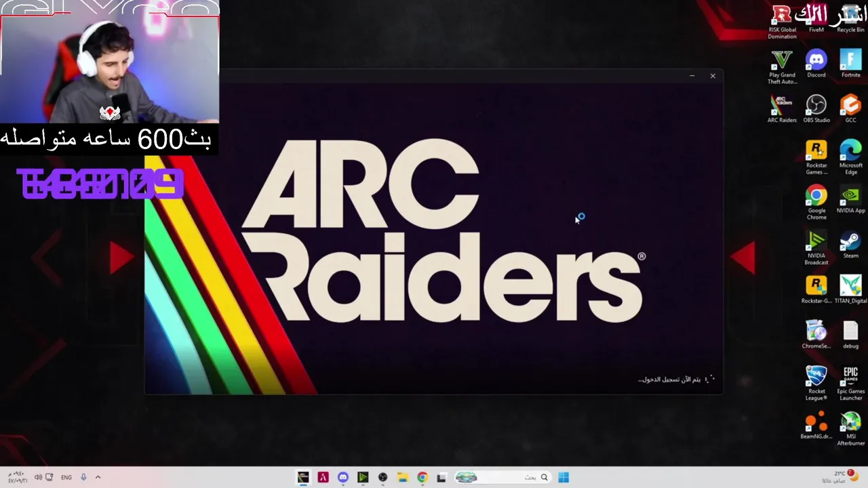The image size is (868, 488).
Task: Open the ChromeSetup installer icon
Action: (816, 335)
